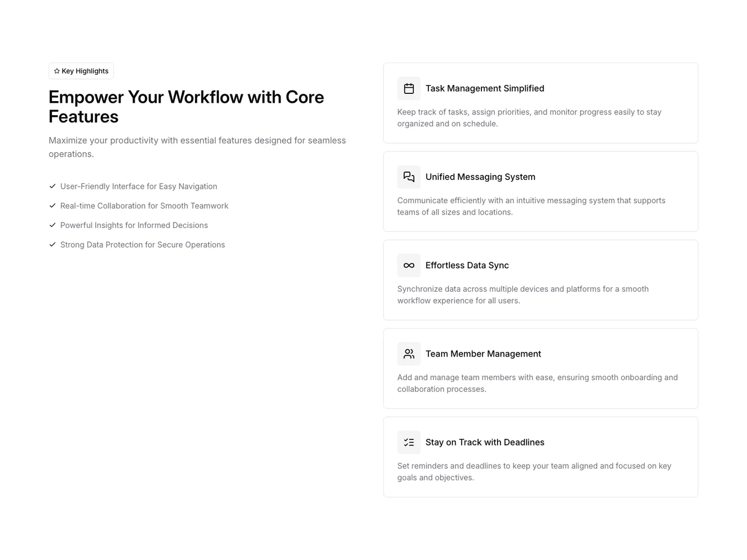
Task: Select the Unified Messaging System title
Action: pyautogui.click(x=480, y=177)
